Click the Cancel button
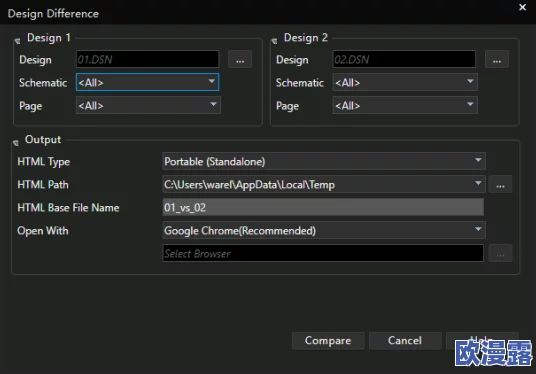Screen dimensions: 536x374 click(405, 340)
